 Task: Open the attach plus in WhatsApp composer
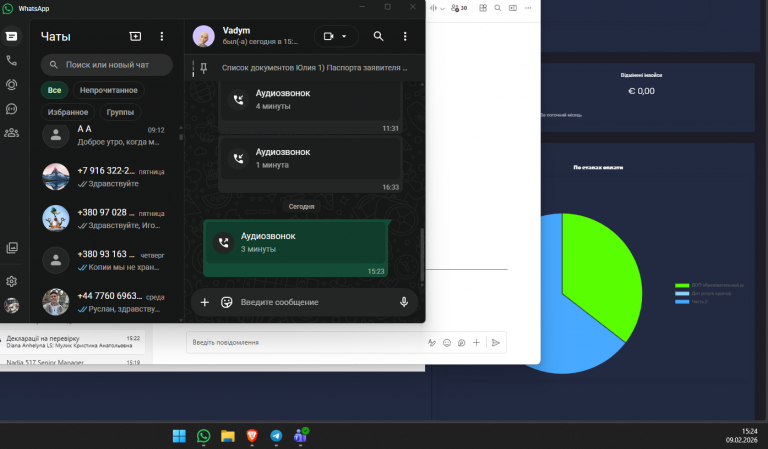pyautogui.click(x=205, y=302)
